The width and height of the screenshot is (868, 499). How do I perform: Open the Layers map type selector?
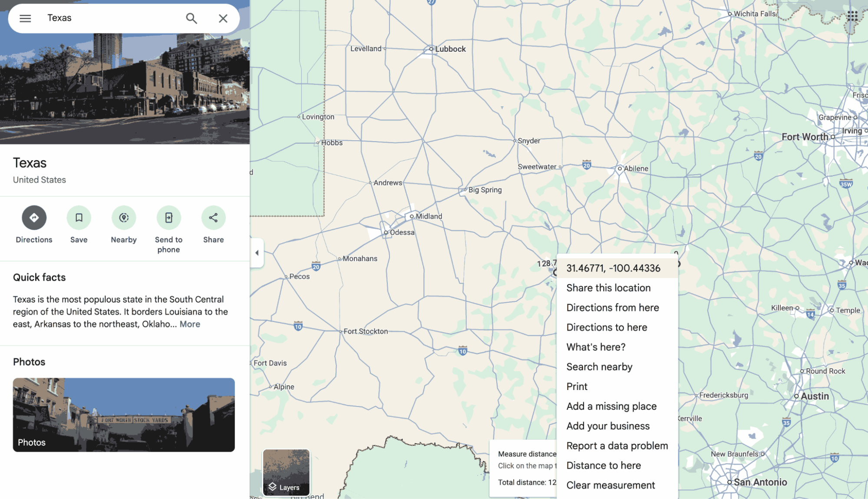pos(286,472)
